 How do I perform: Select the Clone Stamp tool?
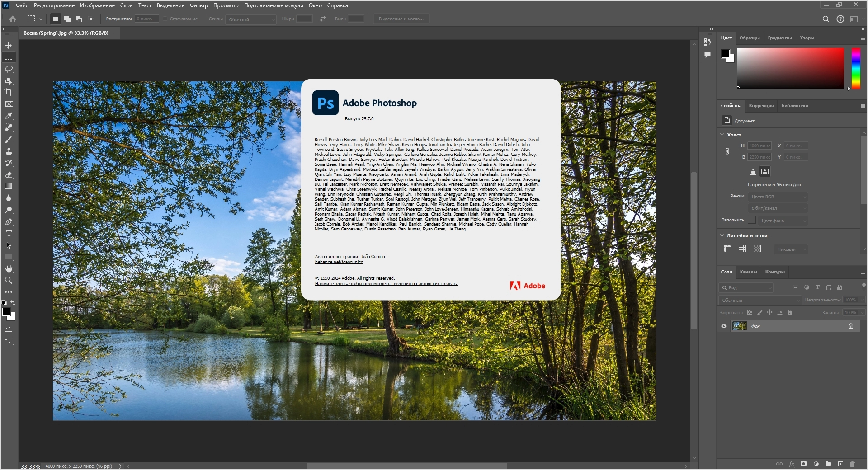coord(9,151)
